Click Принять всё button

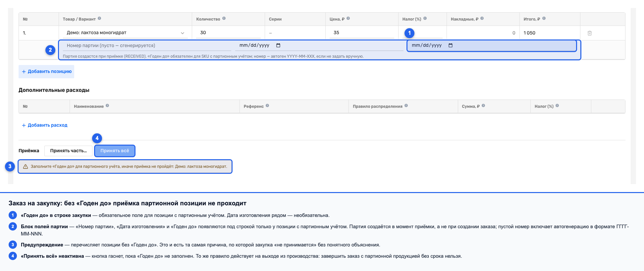tap(115, 151)
